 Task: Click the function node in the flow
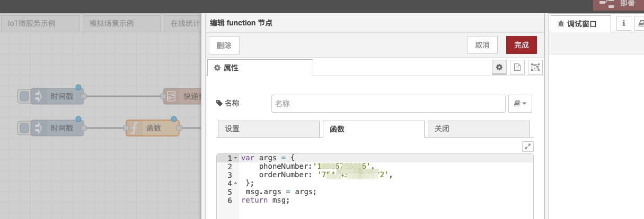153,128
